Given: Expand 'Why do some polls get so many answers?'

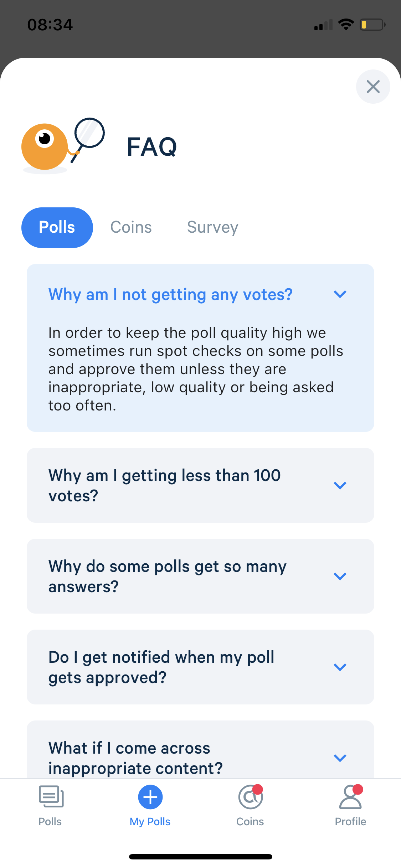Looking at the screenshot, I should tap(340, 576).
